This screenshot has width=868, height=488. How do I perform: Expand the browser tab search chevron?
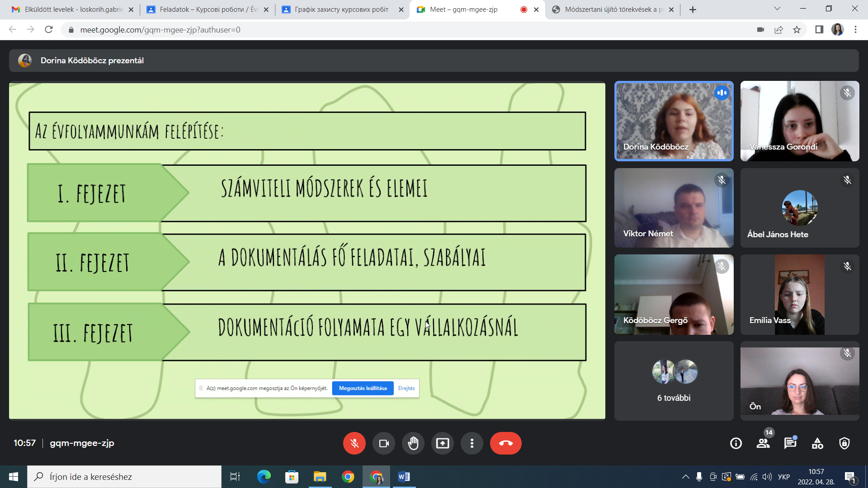pos(777,9)
